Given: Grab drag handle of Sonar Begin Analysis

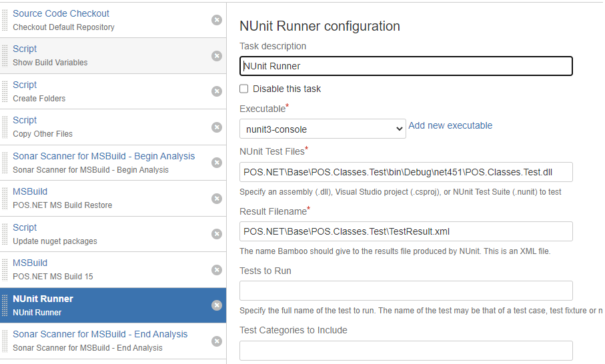Looking at the screenshot, I should point(5,163).
